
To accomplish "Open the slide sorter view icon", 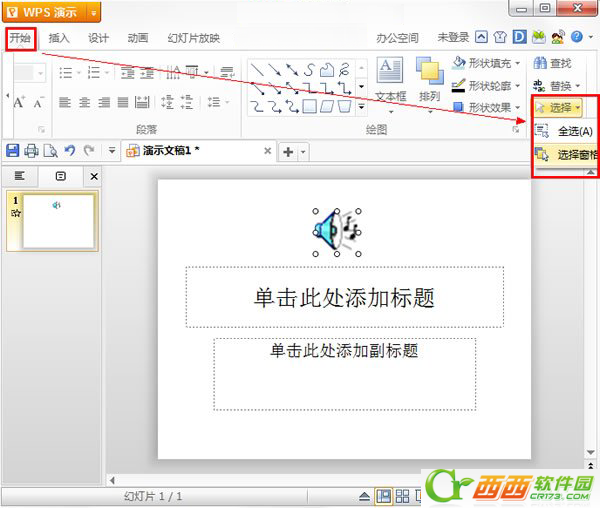I will pyautogui.click(x=402, y=496).
